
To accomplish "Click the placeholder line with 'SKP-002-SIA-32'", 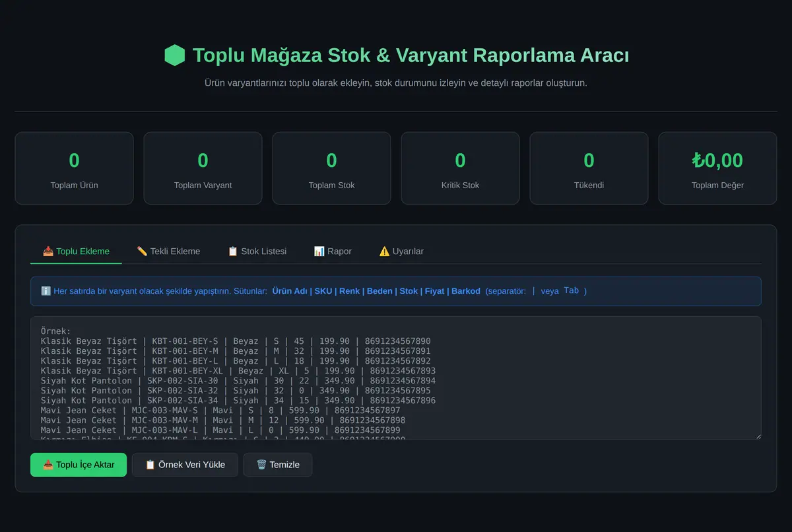I will pos(236,391).
